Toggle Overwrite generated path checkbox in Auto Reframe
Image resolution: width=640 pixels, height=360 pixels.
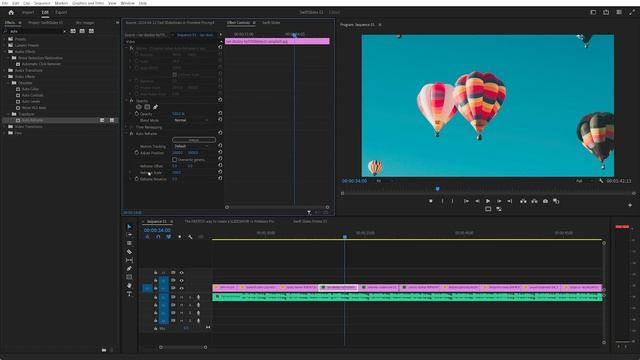click(175, 160)
